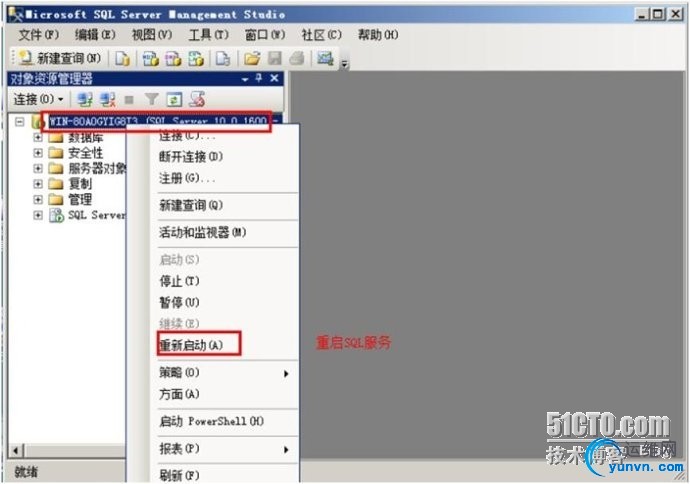Open the 帮助(H) menu
The height and width of the screenshot is (484, 690).
pyautogui.click(x=378, y=35)
